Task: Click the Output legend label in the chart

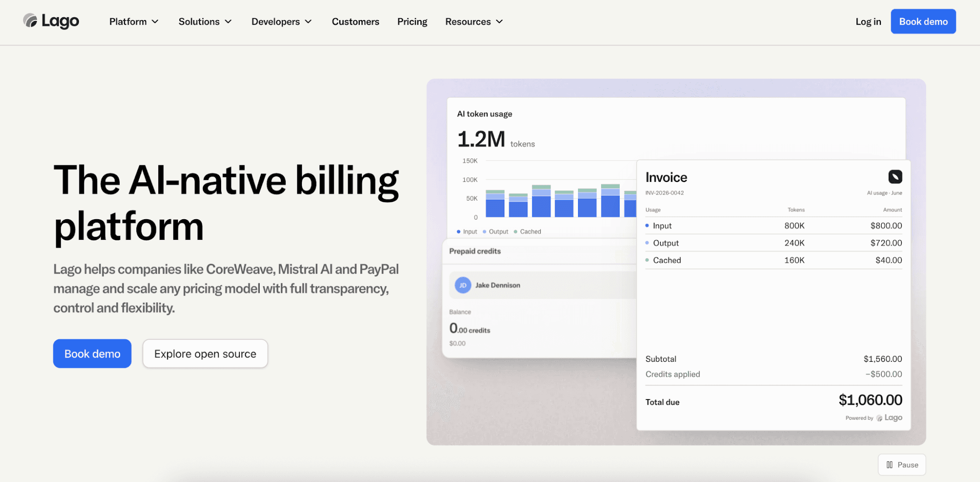Action: point(499,232)
